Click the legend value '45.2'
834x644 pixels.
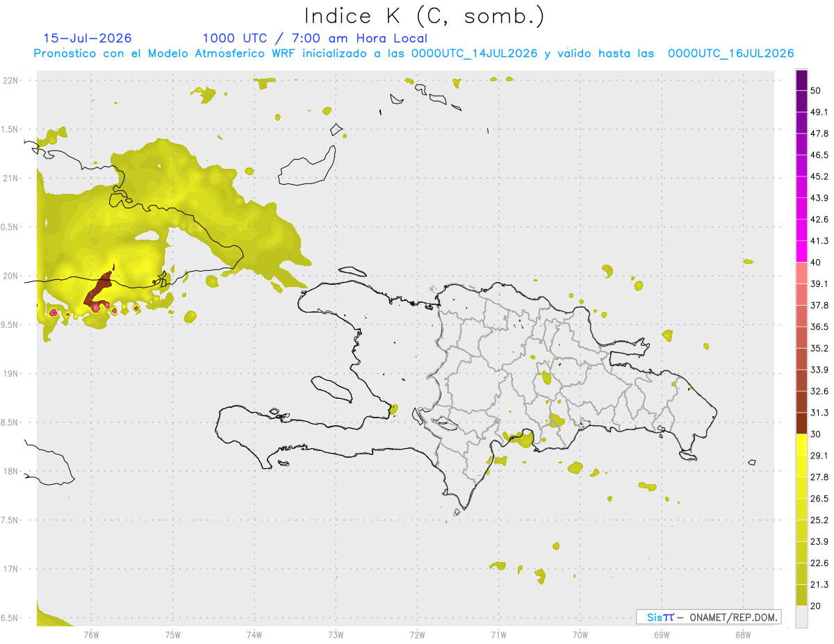tap(819, 176)
